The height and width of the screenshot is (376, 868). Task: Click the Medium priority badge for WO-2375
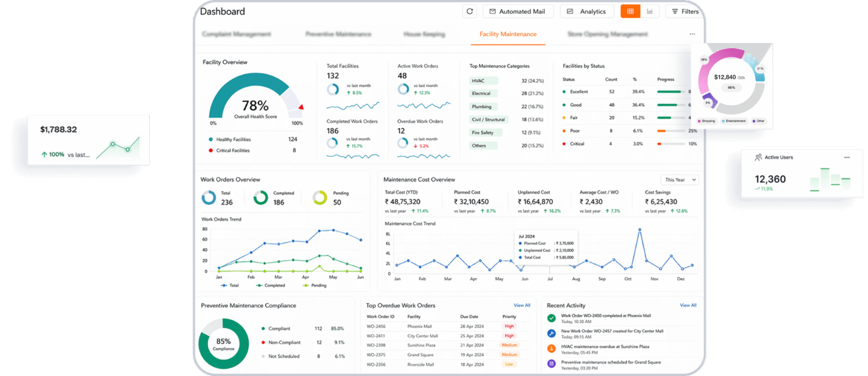click(510, 355)
